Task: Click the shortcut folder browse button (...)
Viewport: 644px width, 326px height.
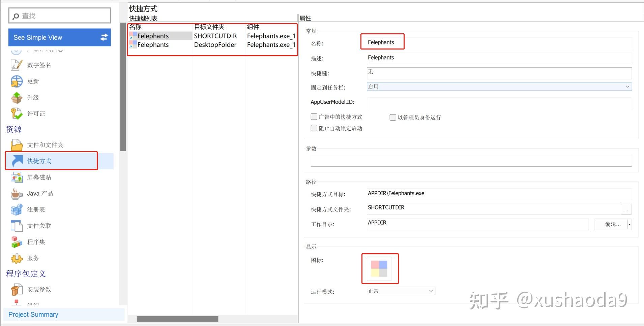Action: tap(626, 209)
